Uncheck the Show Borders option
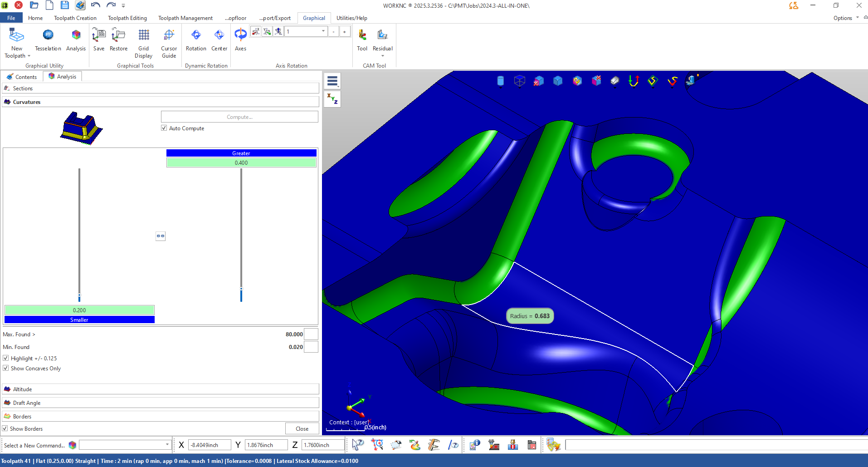The height and width of the screenshot is (467, 868). [x=5, y=428]
